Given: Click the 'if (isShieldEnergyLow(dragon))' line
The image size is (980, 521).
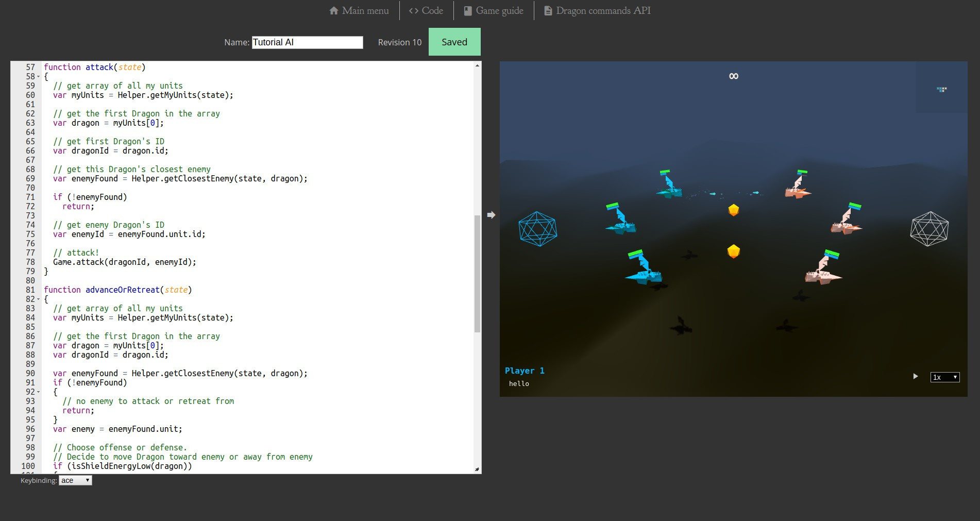Looking at the screenshot, I should (122, 466).
